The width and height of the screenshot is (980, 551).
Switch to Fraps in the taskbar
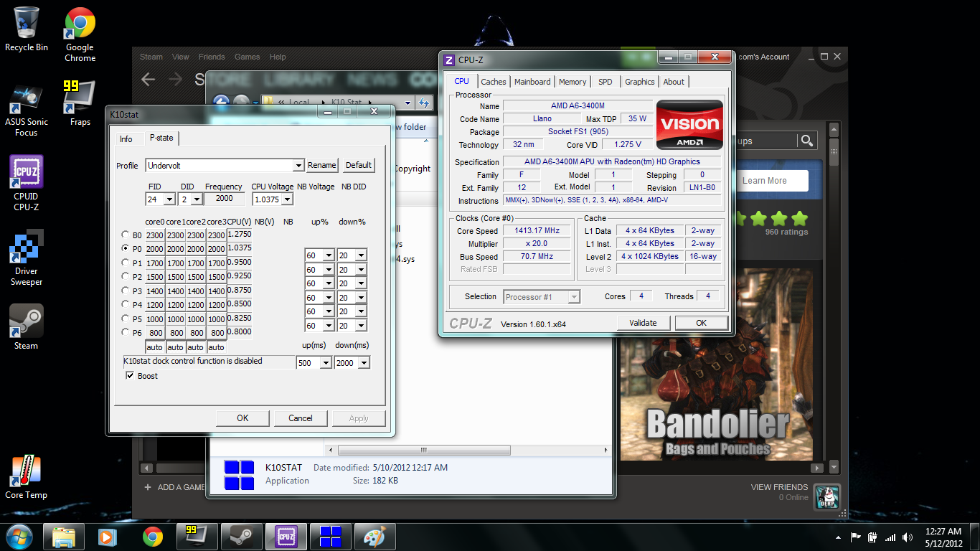click(x=196, y=536)
